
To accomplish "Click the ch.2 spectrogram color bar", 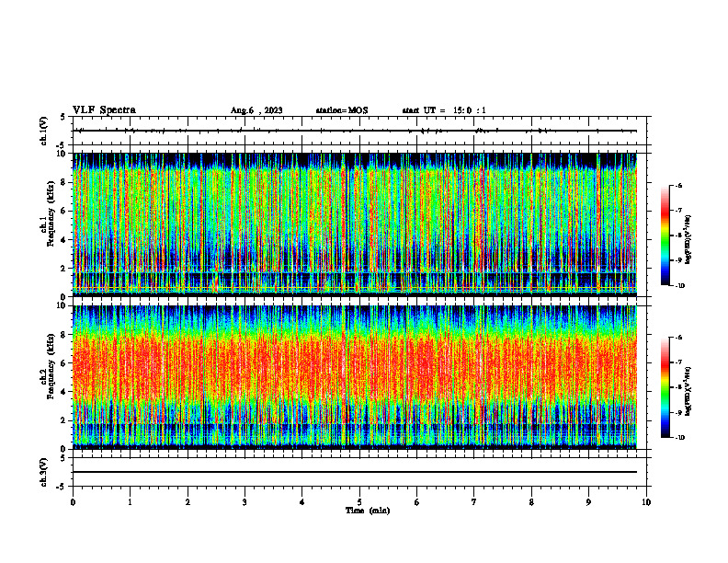I will 665,387.
